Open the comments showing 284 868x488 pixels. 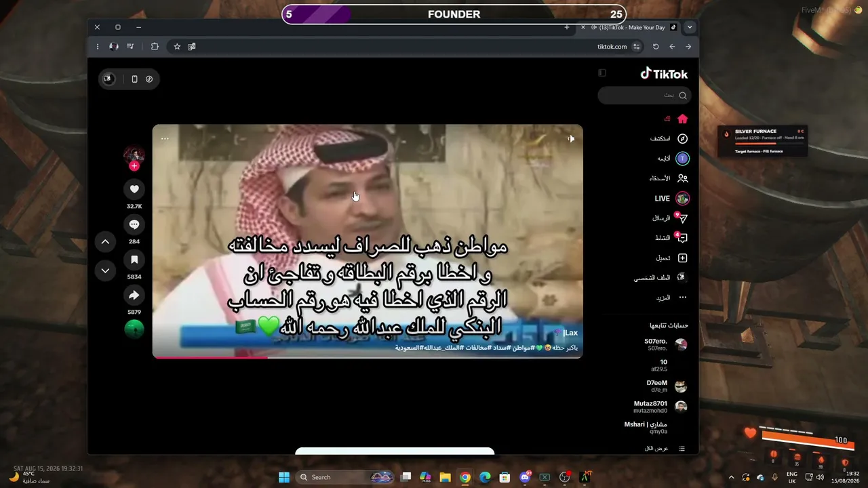tap(134, 224)
